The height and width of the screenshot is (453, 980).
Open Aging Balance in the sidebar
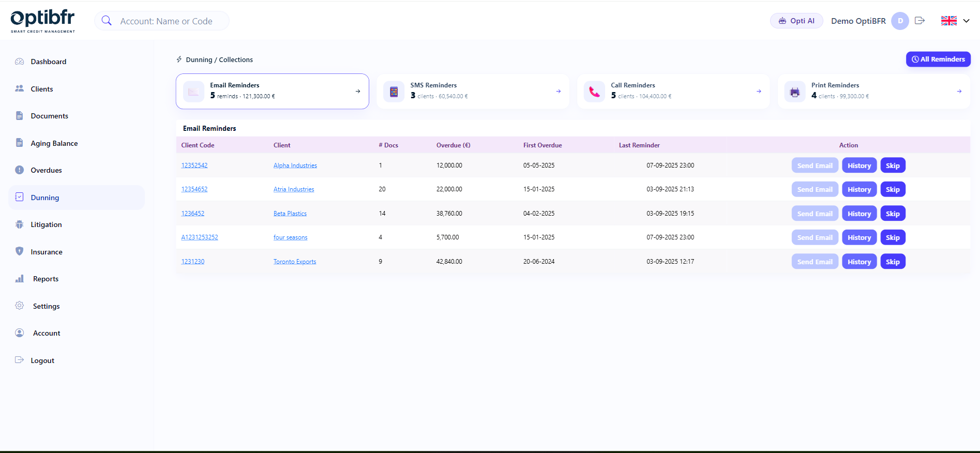pyautogui.click(x=54, y=143)
